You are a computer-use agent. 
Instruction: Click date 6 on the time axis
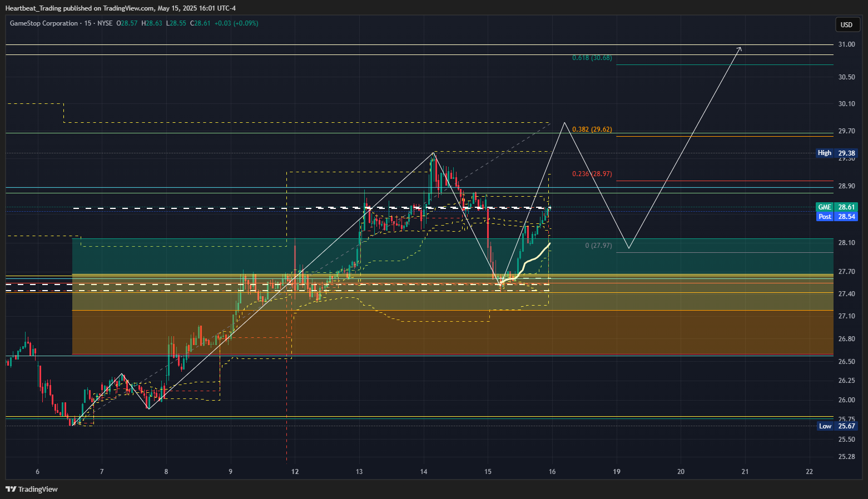tap(37, 472)
